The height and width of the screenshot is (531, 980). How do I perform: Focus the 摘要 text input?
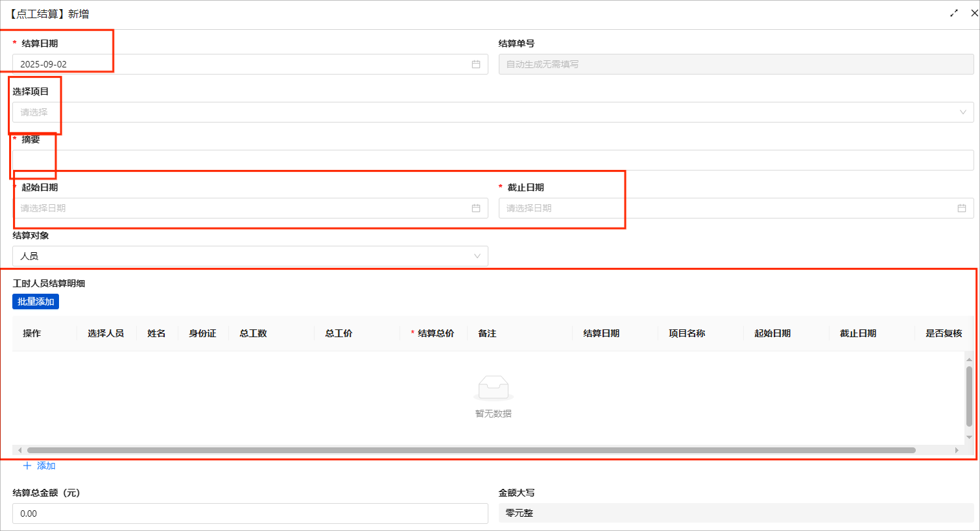click(x=493, y=160)
